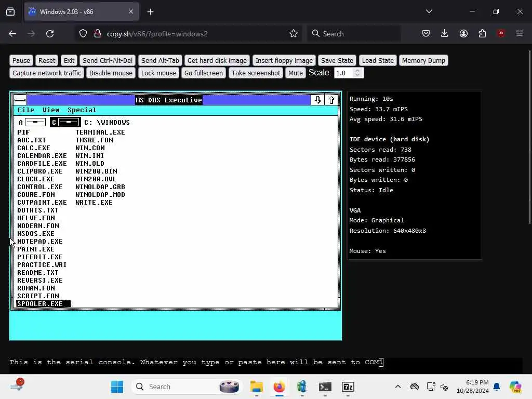Open the View menu
The width and height of the screenshot is (532, 399).
coord(51,110)
